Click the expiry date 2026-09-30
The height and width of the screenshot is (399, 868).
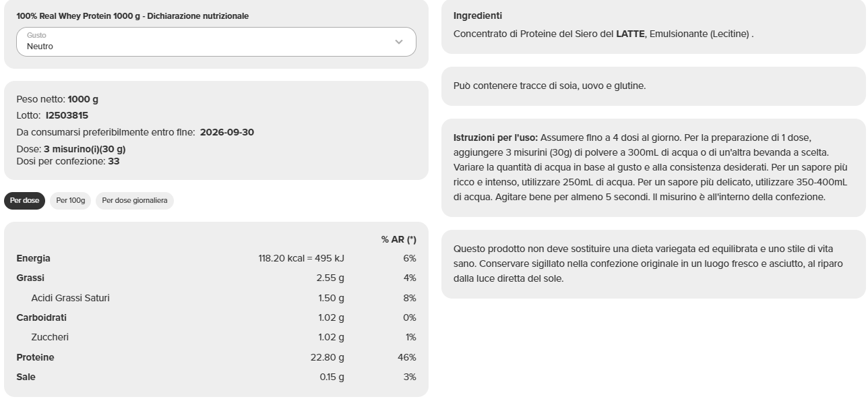(226, 132)
